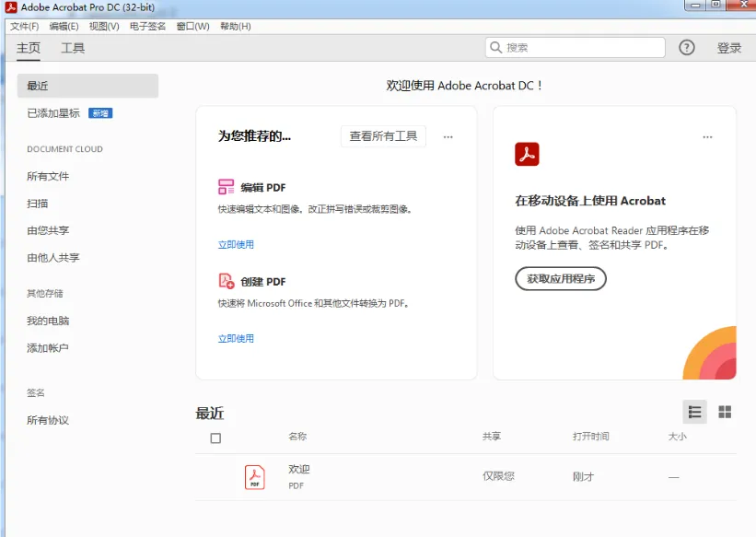Click 添加帐户 in the sidebar
This screenshot has width=756, height=537.
click(x=48, y=348)
